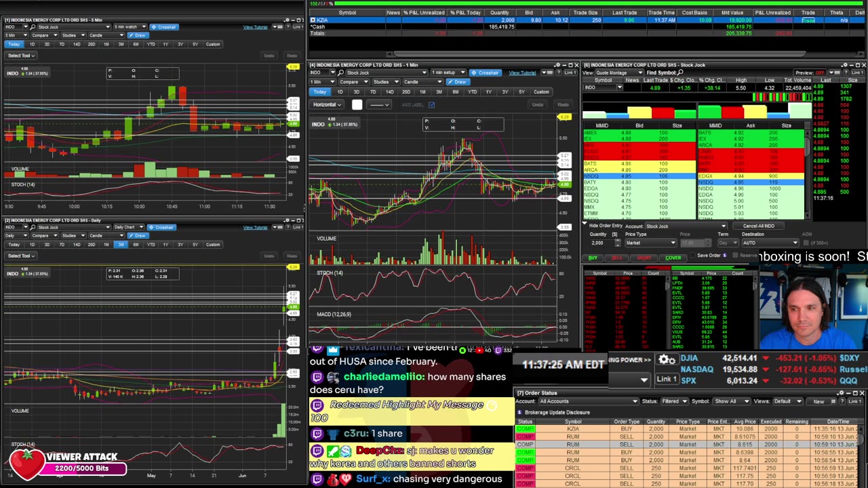Click Cancel All INDO button
868x488 pixels.
pyautogui.click(x=758, y=226)
